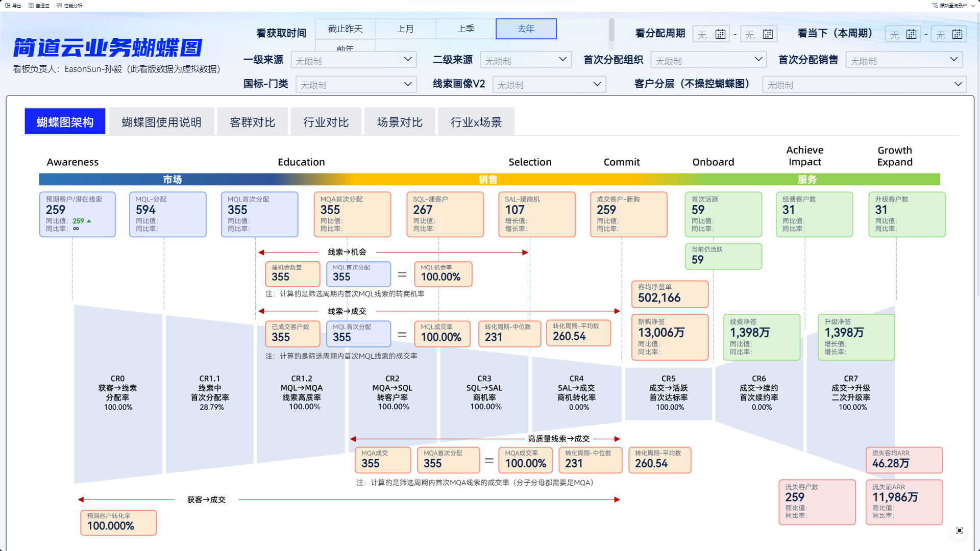This screenshot has width=980, height=551.
Task: Click the 新购净签 13,006万 metric card
Action: (x=670, y=337)
